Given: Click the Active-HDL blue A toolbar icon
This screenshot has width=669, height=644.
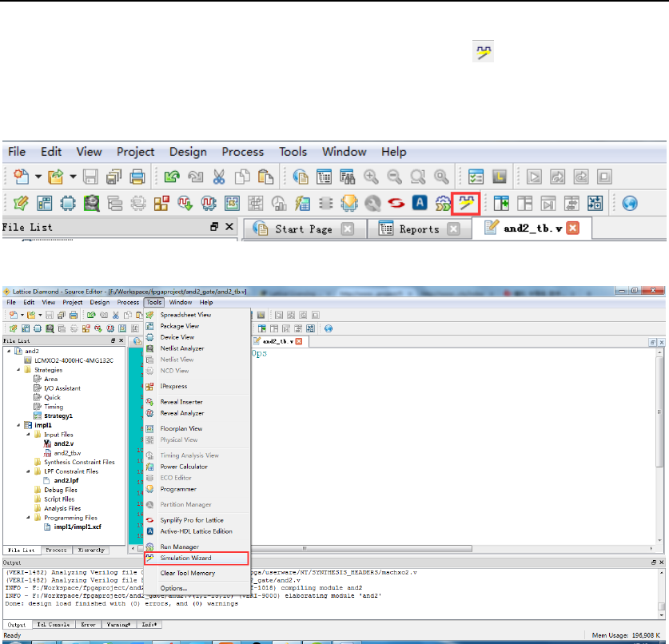Looking at the screenshot, I should (418, 203).
